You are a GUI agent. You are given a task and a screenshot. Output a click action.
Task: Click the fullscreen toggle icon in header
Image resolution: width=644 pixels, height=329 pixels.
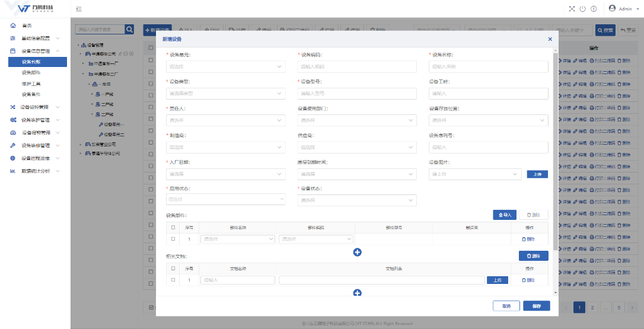click(572, 9)
